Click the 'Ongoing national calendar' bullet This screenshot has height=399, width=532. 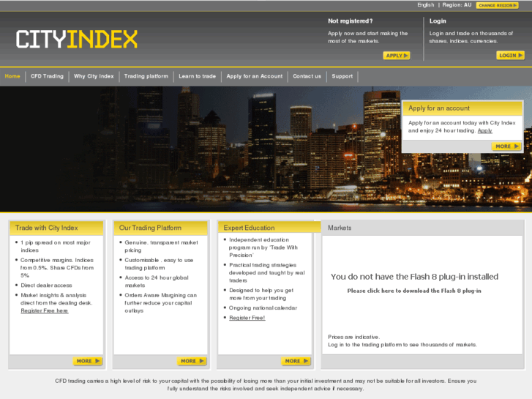263,308
